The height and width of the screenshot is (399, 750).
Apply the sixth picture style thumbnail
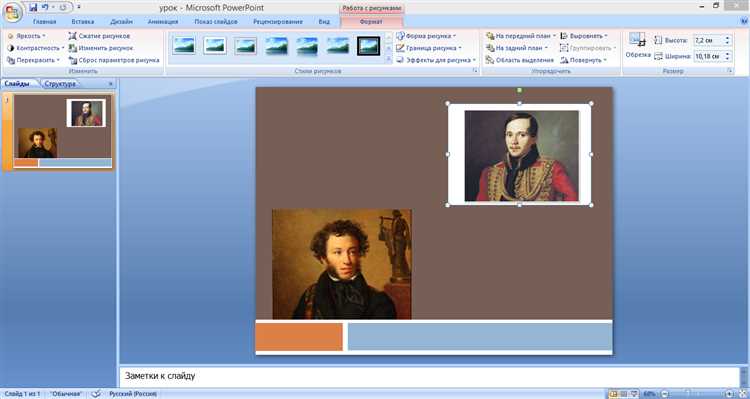pos(338,46)
